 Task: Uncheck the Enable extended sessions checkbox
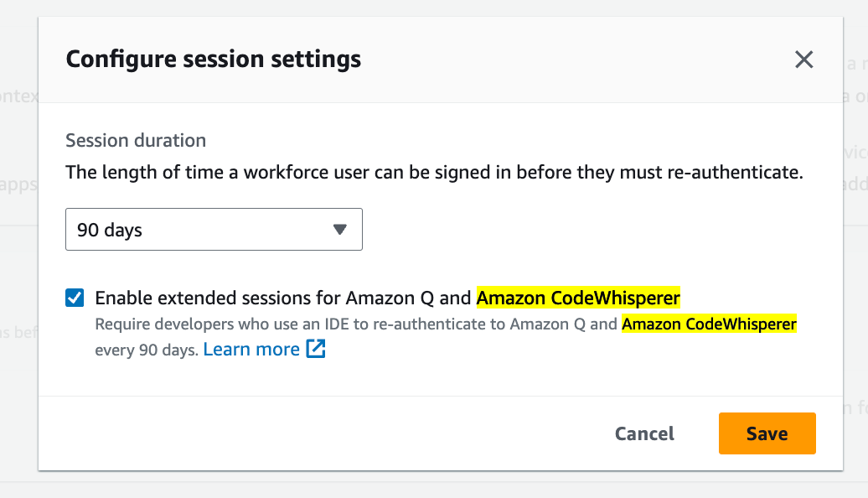75,298
